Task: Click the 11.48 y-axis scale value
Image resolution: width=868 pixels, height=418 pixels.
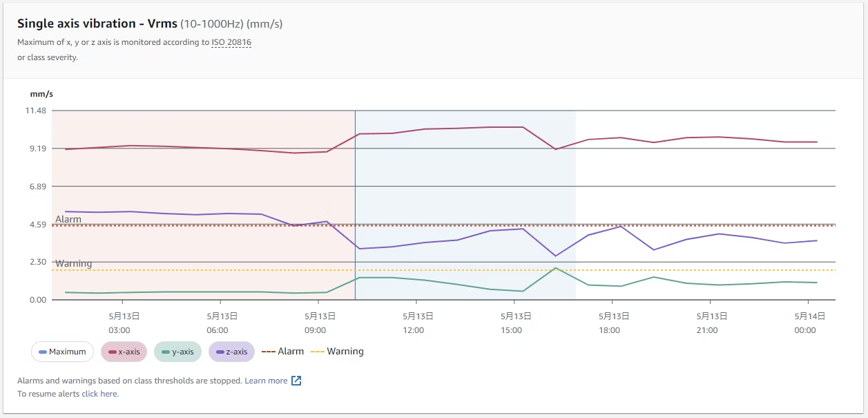Action: pos(36,111)
